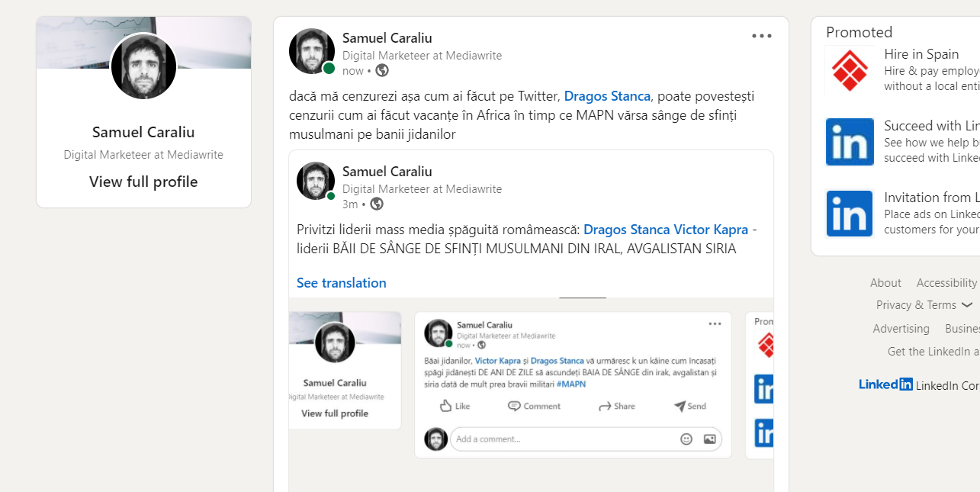Click the LinkedIn logo in the footer
The height and width of the screenshot is (492, 980).
click(885, 384)
